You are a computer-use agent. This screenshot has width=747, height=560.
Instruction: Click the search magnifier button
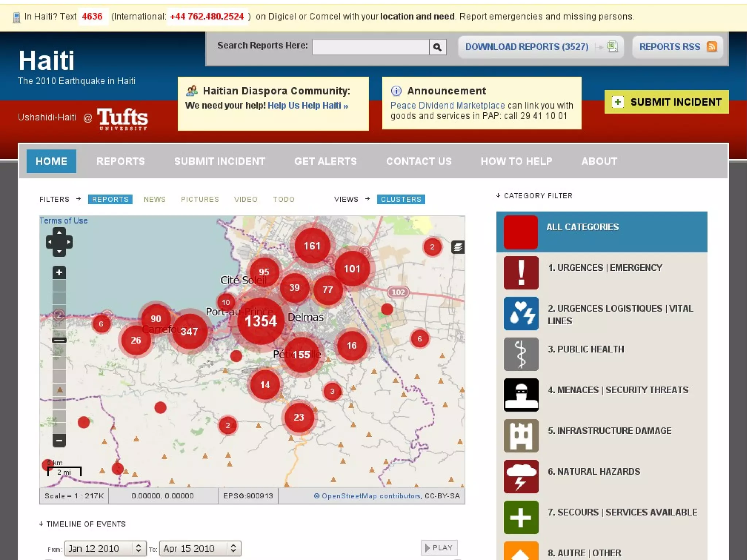[437, 47]
